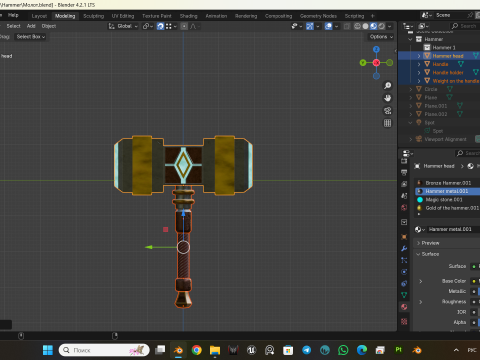Toggle the camera view icon
480x360 pixels.
387,111
